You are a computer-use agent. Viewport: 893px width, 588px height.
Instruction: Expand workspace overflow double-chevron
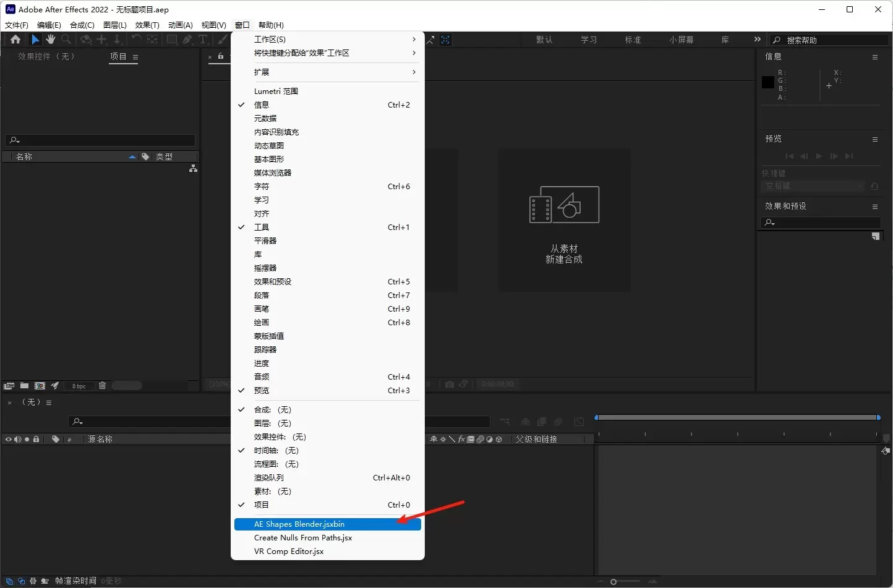pos(757,40)
